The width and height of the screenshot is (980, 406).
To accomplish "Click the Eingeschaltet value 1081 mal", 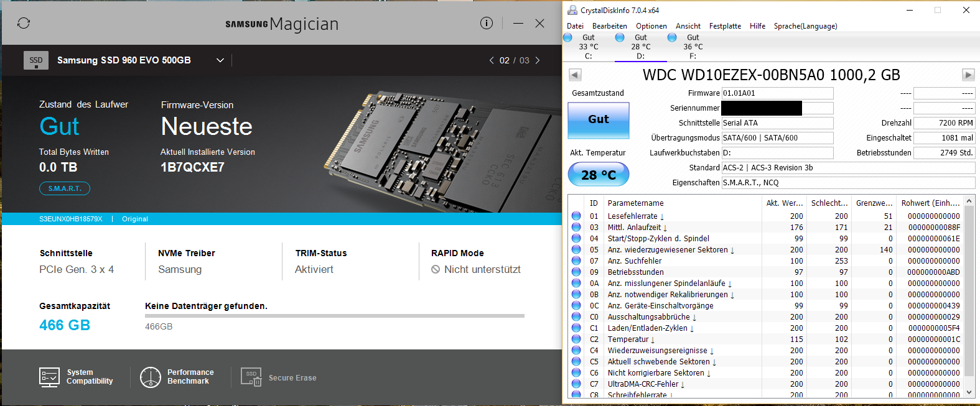I will coord(944,138).
